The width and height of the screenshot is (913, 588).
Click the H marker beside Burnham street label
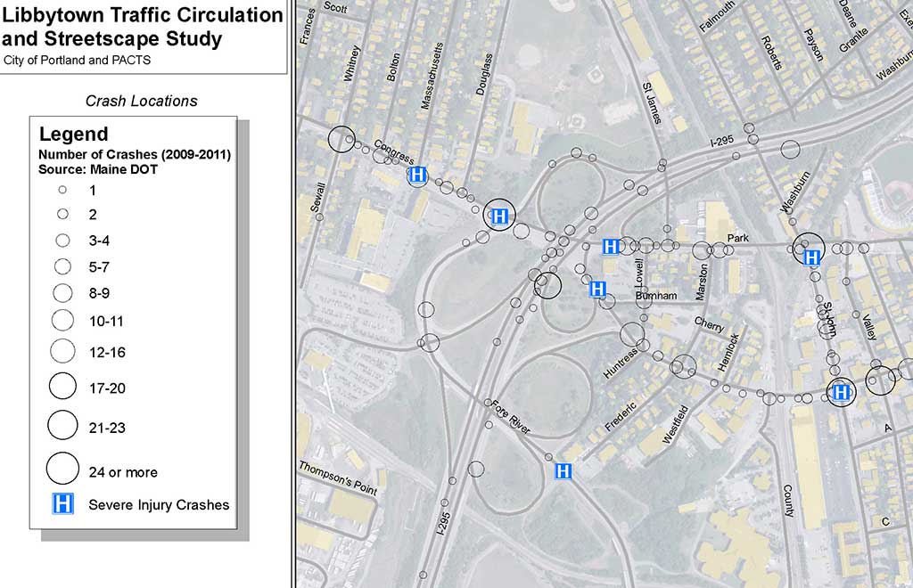tap(598, 289)
